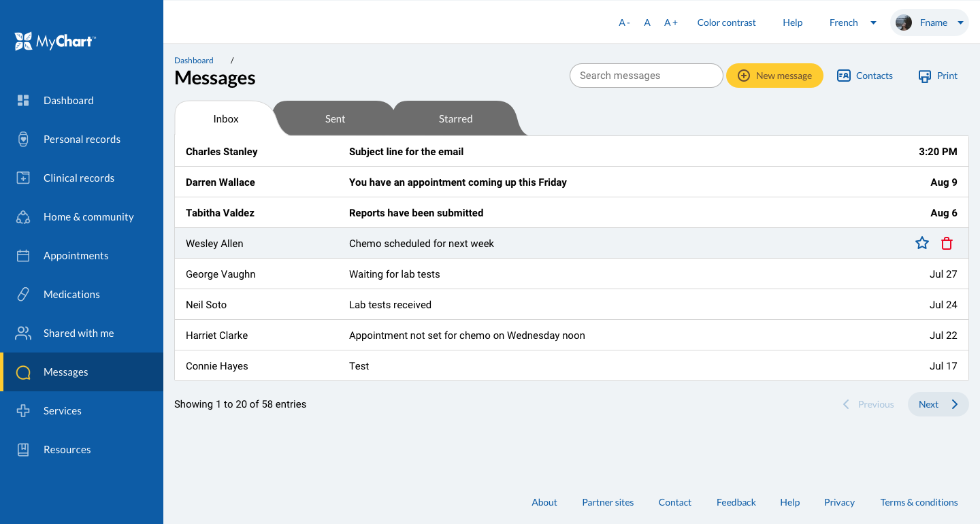This screenshot has height=524, width=980.
Task: Open Shared with me people icon
Action: pos(23,333)
